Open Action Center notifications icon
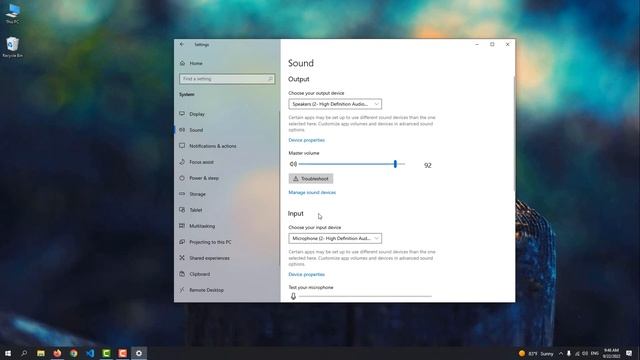Image resolution: width=640 pixels, height=360 pixels. [629, 353]
